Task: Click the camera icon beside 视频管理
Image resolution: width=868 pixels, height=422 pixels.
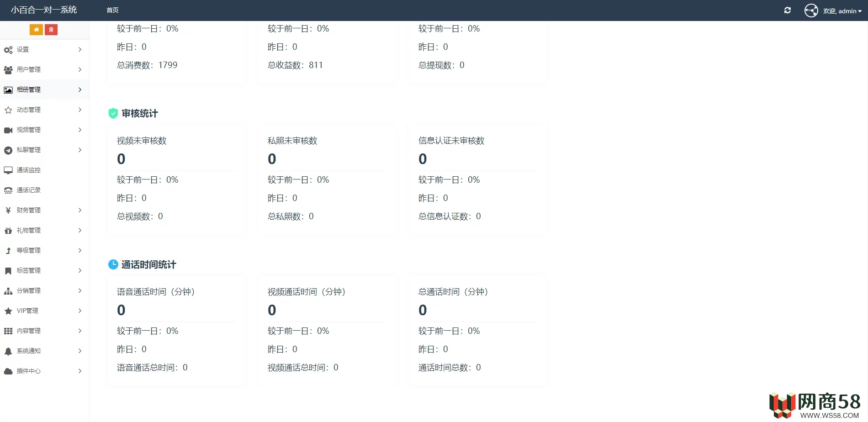Action: click(x=8, y=130)
